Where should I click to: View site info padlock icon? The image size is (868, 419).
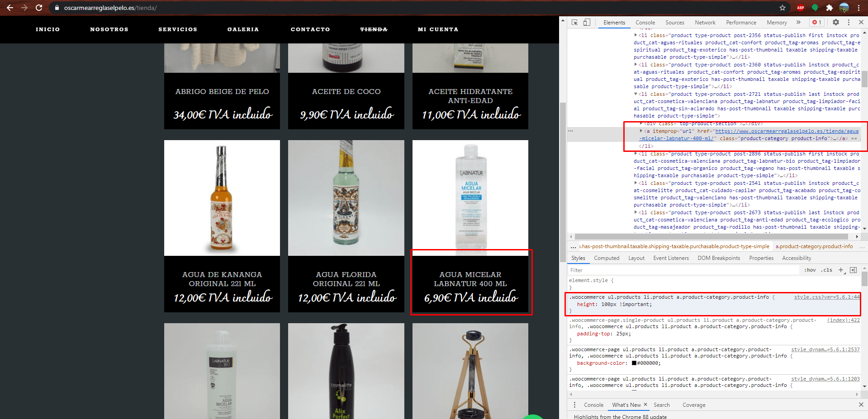[57, 8]
